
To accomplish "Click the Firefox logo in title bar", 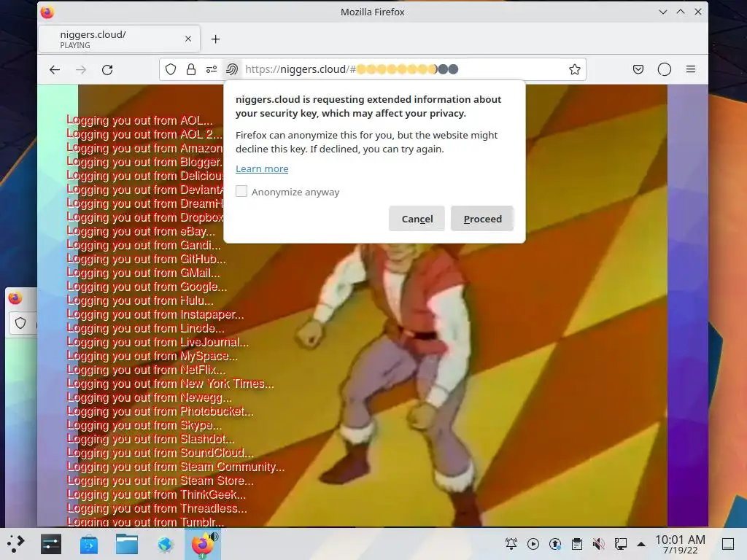I will coord(47,12).
